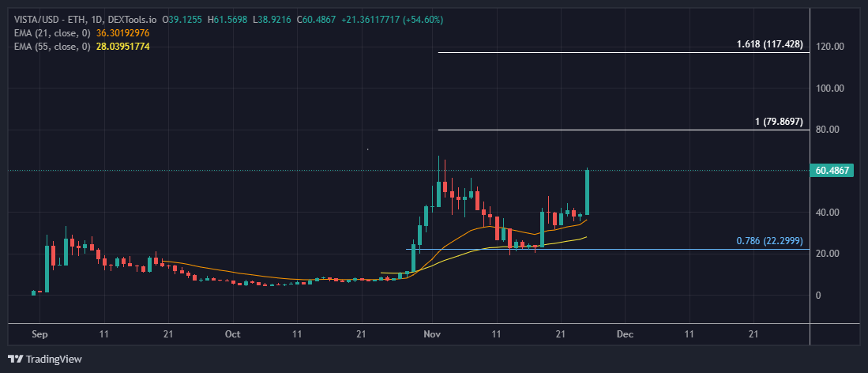This screenshot has height=373, width=868.
Task: Click the Dec label on time axis
Action: pos(625,335)
